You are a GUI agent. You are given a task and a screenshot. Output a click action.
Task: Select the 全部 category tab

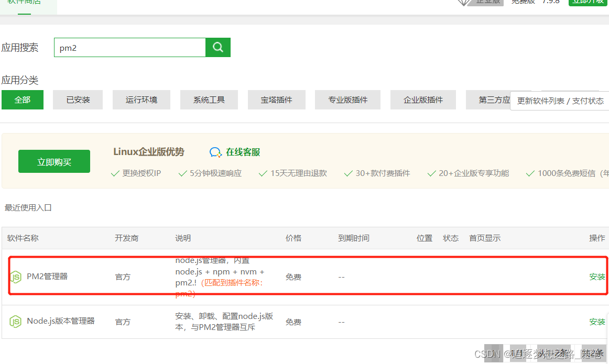click(23, 100)
